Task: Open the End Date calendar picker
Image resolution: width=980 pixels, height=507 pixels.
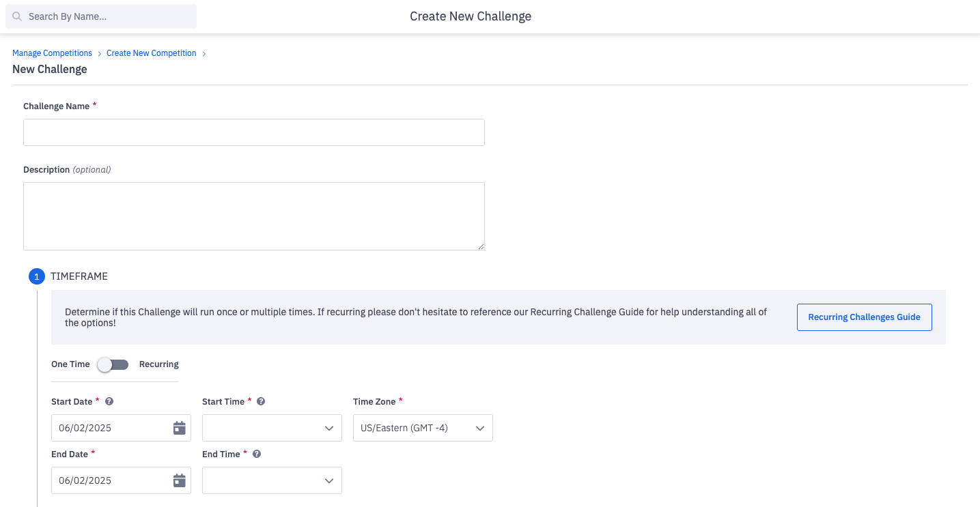Action: pyautogui.click(x=179, y=480)
